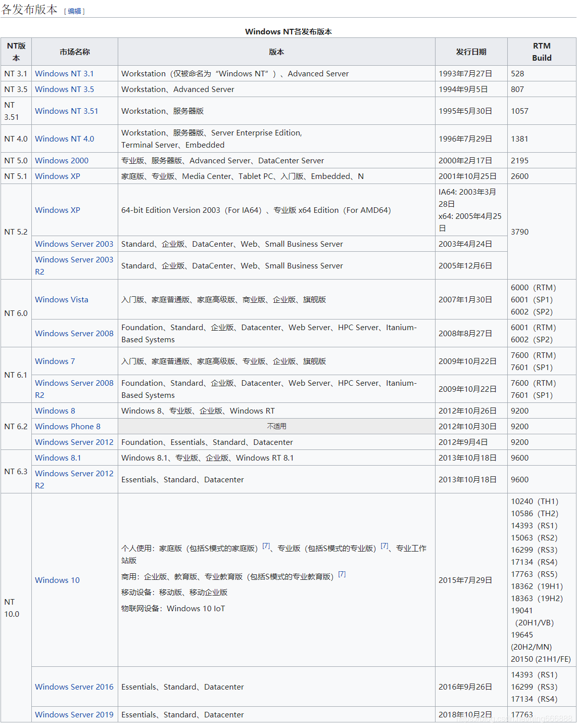Screen dimensions: 577x728
Task: Follow the Windows Server 2008 R2 link
Action: pos(74,389)
